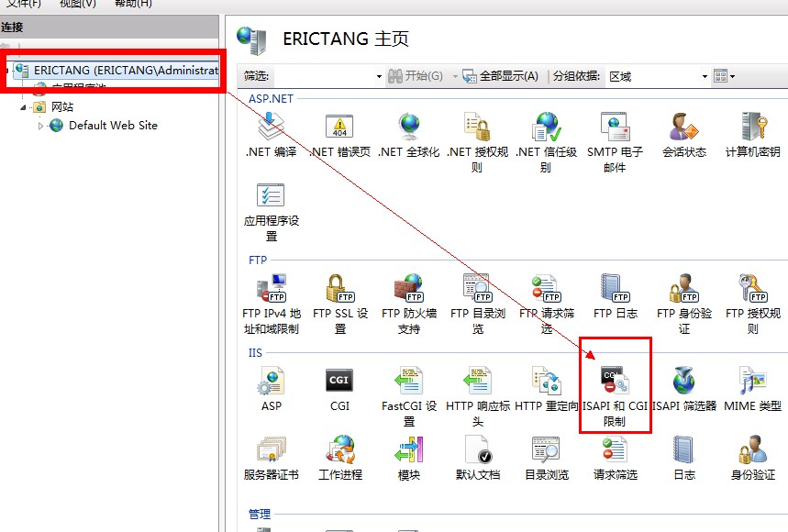Click the ASP.NET group header
788x532 pixels.
(271, 98)
